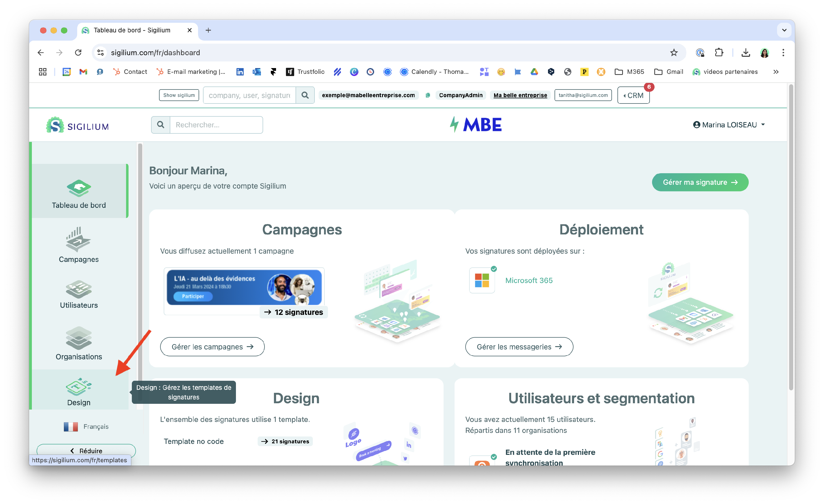Click the Rechercher search field
Image resolution: width=824 pixels, height=504 pixels.
click(216, 125)
